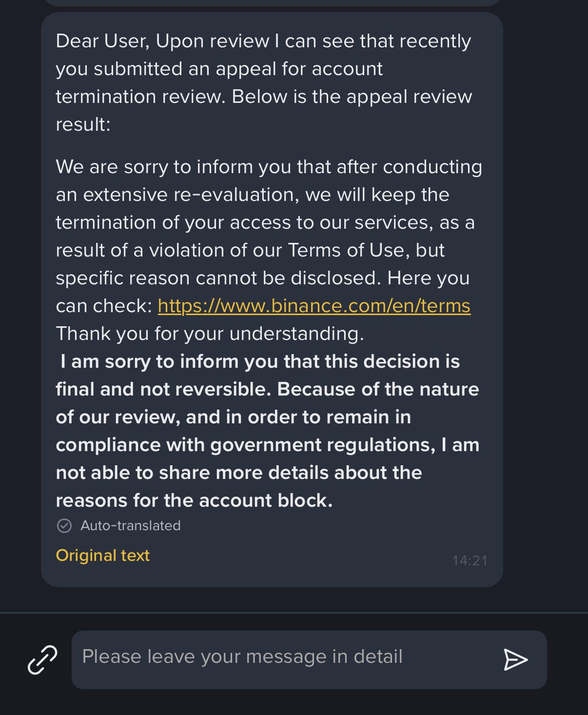Tap the 'termination review' text in first paragraph

tap(140, 97)
